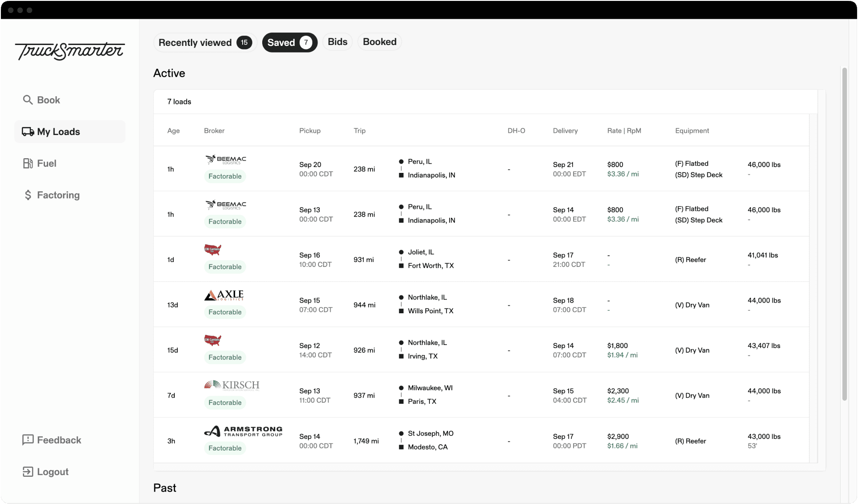Click the TruckSmarter logo
The image size is (858, 504).
click(70, 51)
